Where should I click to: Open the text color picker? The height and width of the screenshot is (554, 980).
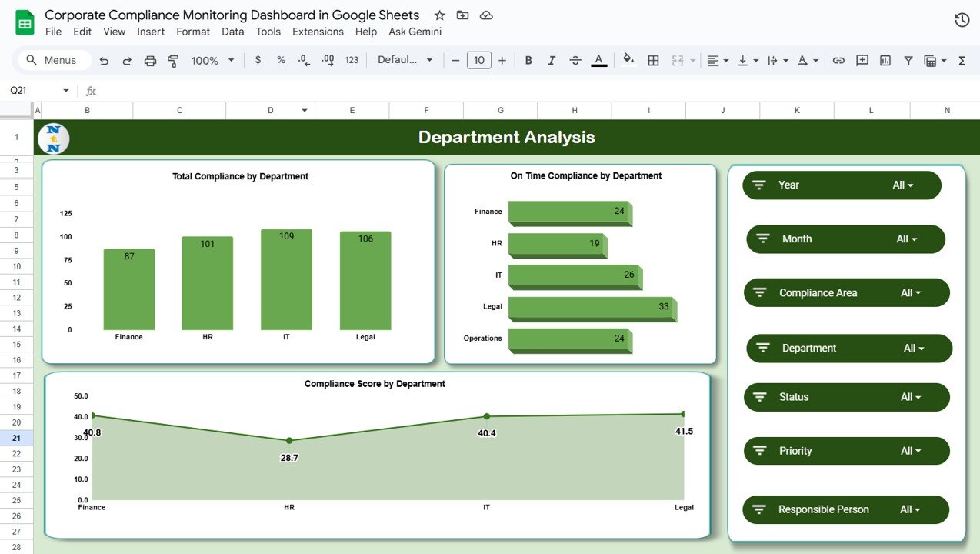(x=599, y=60)
